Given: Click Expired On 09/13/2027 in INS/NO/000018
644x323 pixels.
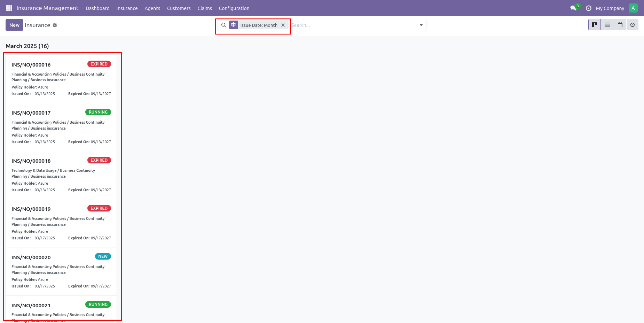Looking at the screenshot, I should tap(89, 190).
